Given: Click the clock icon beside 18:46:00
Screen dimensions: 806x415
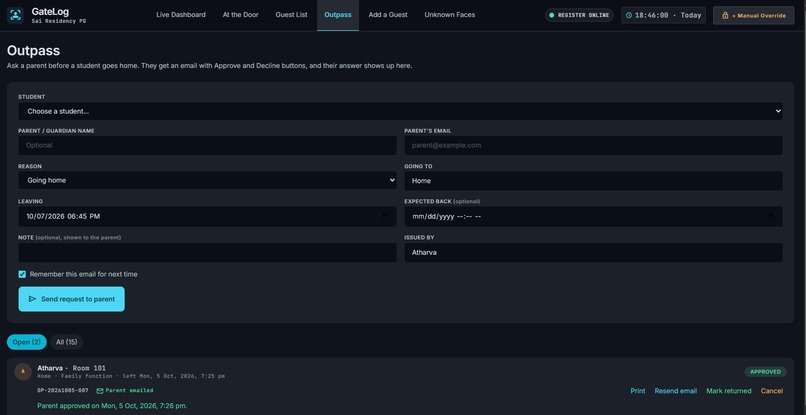Looking at the screenshot, I should pyautogui.click(x=629, y=15).
